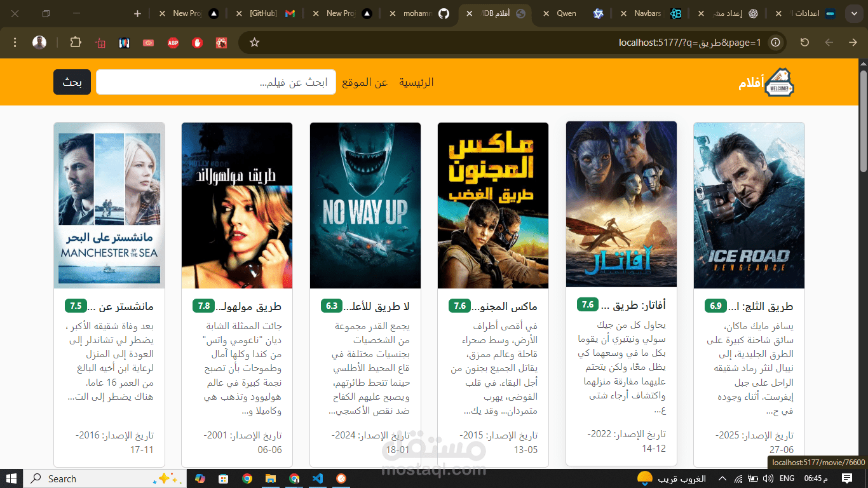Bookmark this page with the star icon
The height and width of the screenshot is (488, 868).
click(254, 42)
